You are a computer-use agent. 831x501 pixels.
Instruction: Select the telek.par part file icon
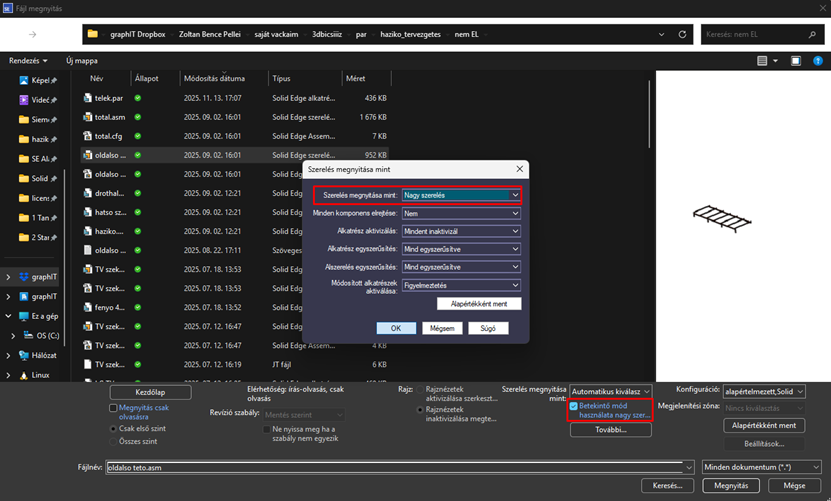(88, 99)
